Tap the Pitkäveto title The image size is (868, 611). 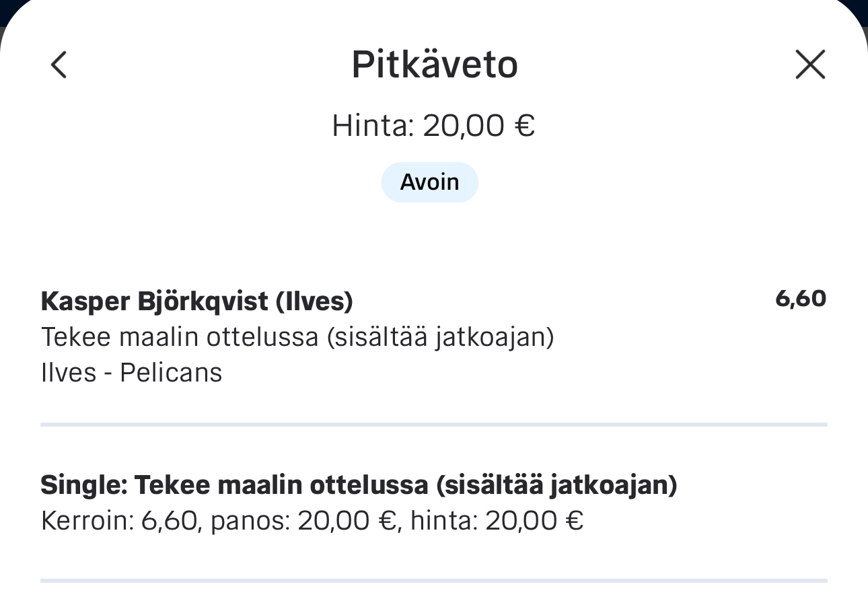point(435,65)
